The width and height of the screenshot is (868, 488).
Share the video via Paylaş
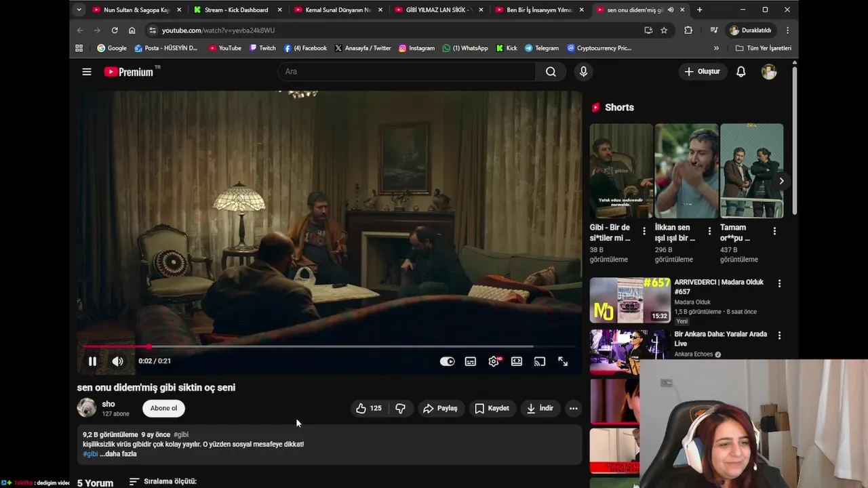[440, 408]
